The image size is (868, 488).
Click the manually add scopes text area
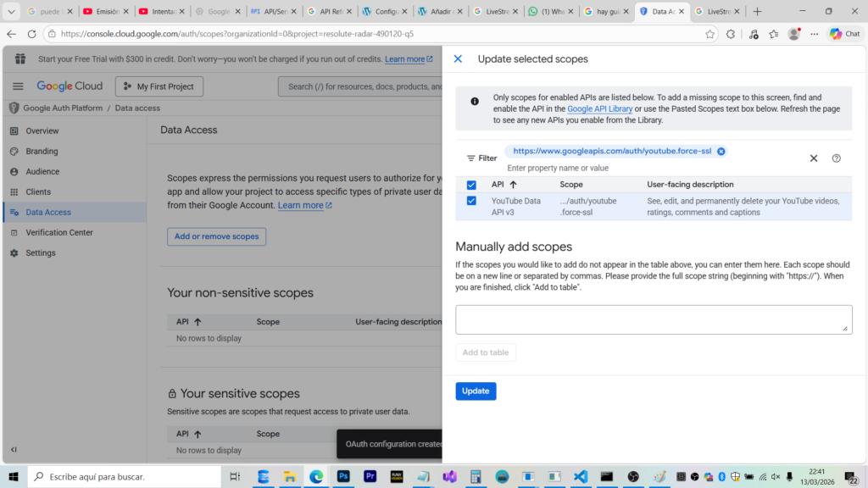click(x=653, y=319)
